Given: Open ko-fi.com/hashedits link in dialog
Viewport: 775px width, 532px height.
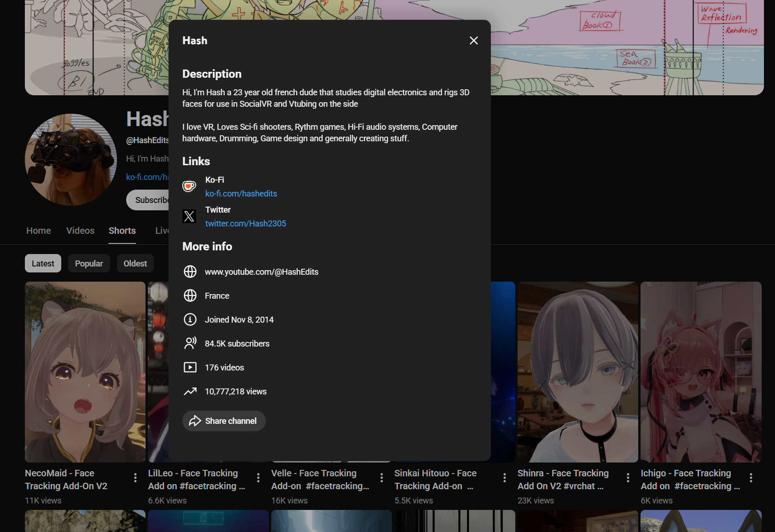Looking at the screenshot, I should (241, 194).
